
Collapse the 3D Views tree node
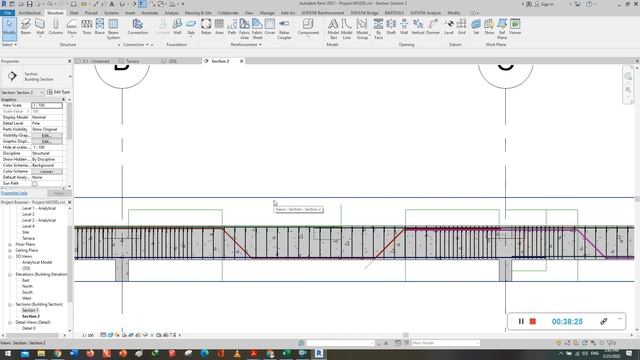click(x=10, y=256)
